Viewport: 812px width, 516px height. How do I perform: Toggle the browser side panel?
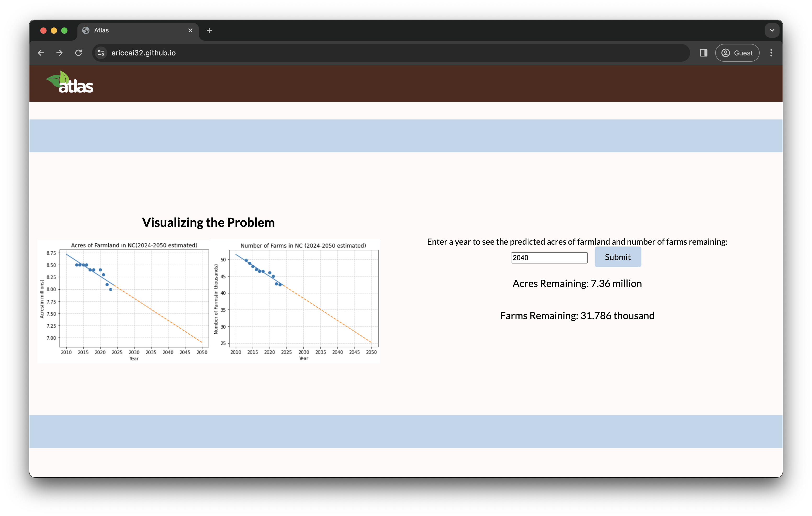pos(703,53)
